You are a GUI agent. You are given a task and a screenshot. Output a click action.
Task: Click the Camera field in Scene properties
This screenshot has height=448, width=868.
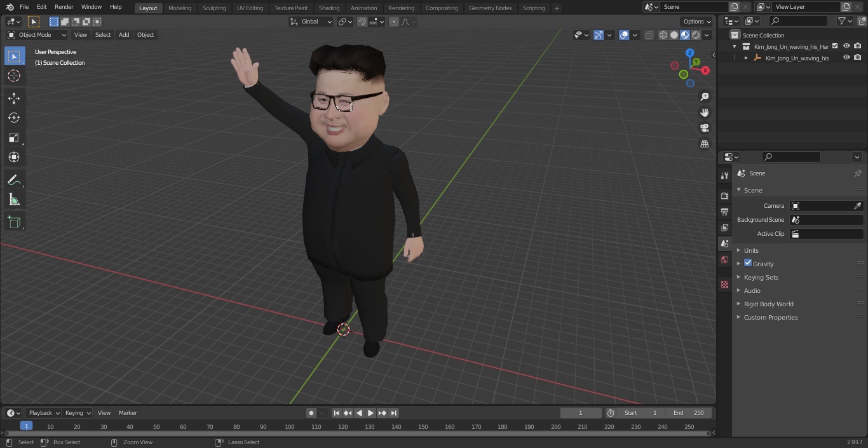827,206
